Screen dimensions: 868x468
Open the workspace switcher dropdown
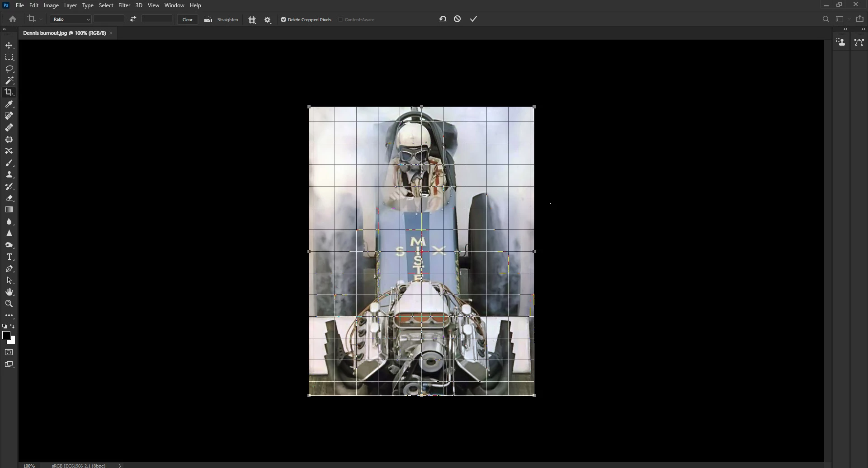[x=842, y=19]
